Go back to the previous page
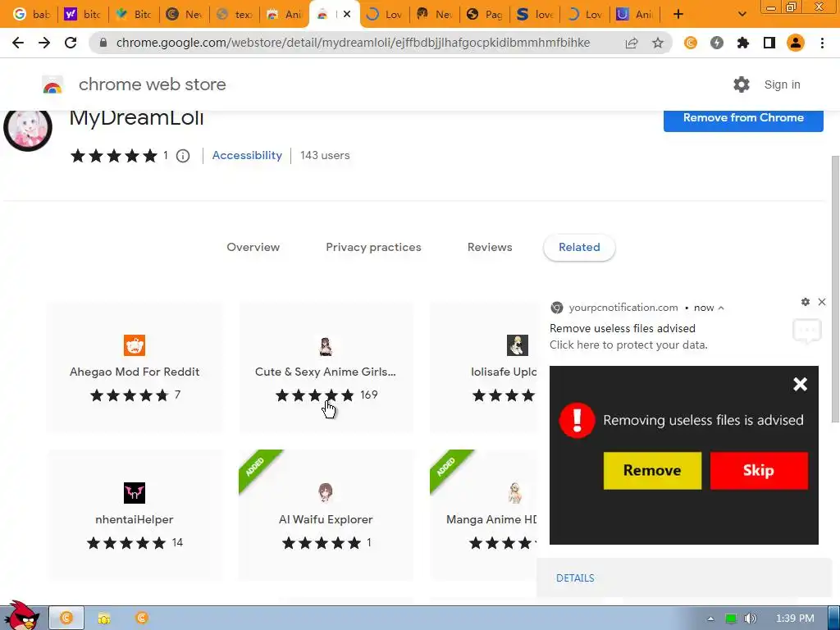The image size is (840, 630). tap(18, 43)
